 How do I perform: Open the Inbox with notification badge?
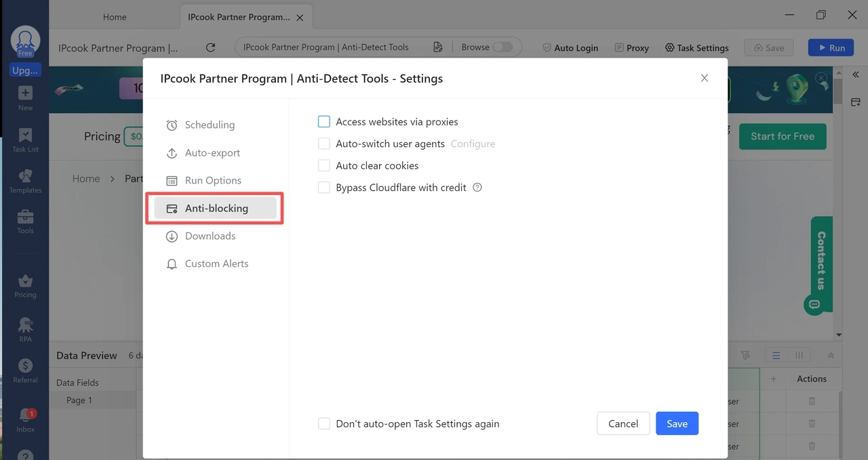(25, 419)
